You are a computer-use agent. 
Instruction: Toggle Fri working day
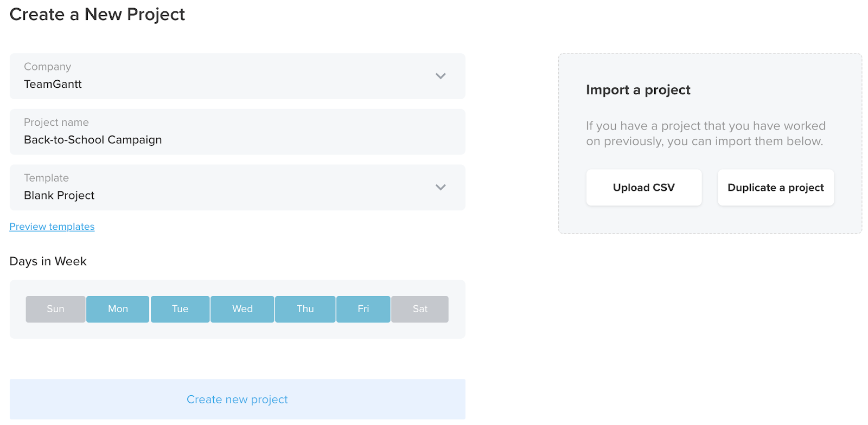363,309
